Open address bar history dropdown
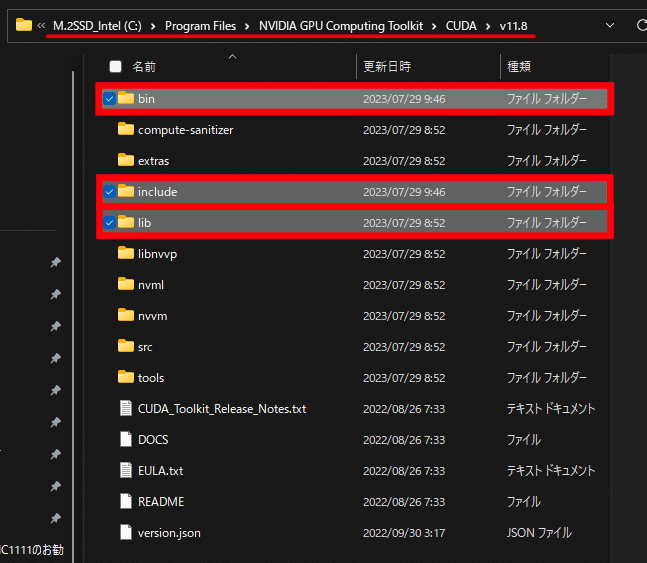Image resolution: width=647 pixels, height=563 pixels. (610, 26)
